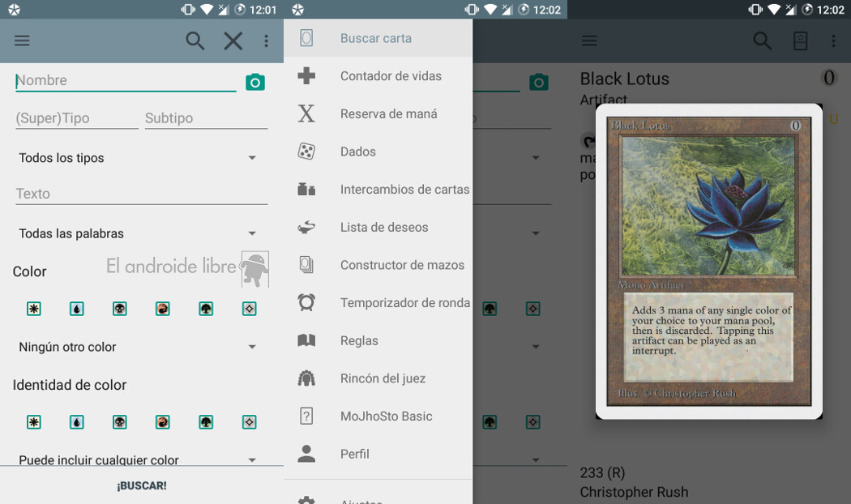Focus the (Super)Tipo field
Image resolution: width=851 pixels, height=504 pixels.
(x=77, y=117)
